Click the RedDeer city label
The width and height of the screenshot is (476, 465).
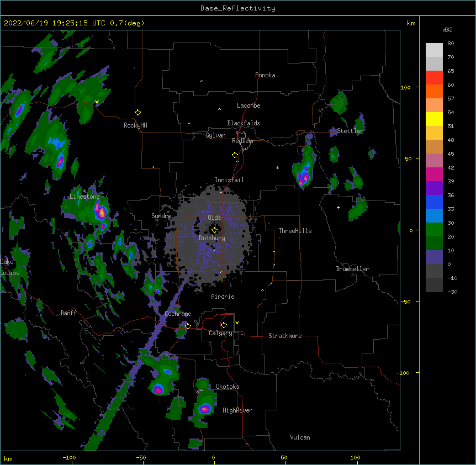(x=243, y=141)
